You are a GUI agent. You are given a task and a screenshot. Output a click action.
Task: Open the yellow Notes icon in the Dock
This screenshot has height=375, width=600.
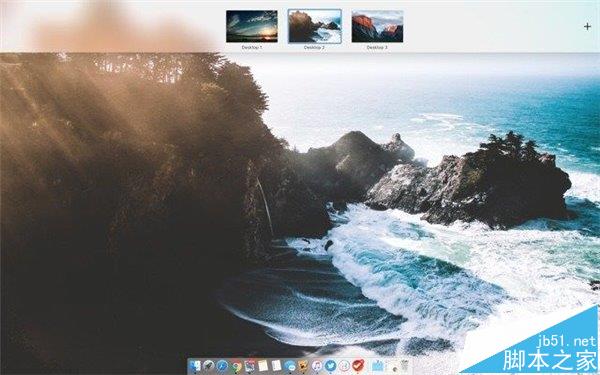pos(263,366)
